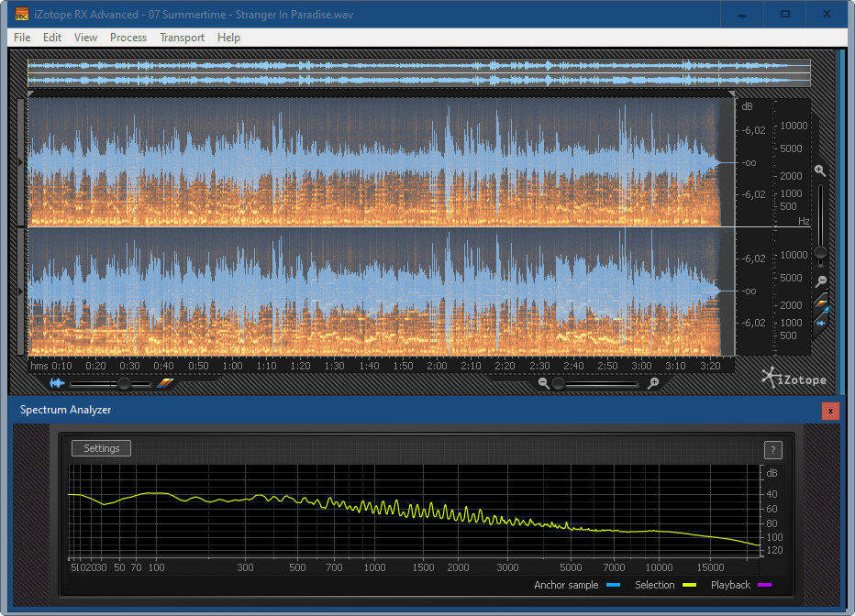Maximize the iZotope RX window
Viewport: 855px width, 616px height.
pos(784,14)
